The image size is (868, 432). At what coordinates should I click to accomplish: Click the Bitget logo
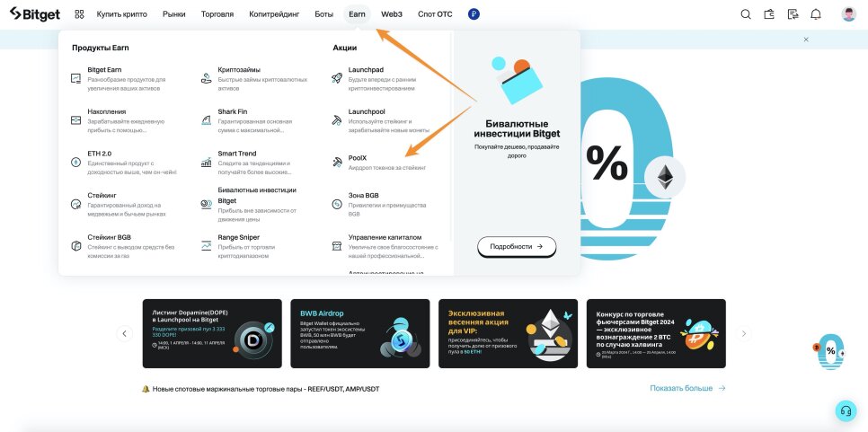35,14
